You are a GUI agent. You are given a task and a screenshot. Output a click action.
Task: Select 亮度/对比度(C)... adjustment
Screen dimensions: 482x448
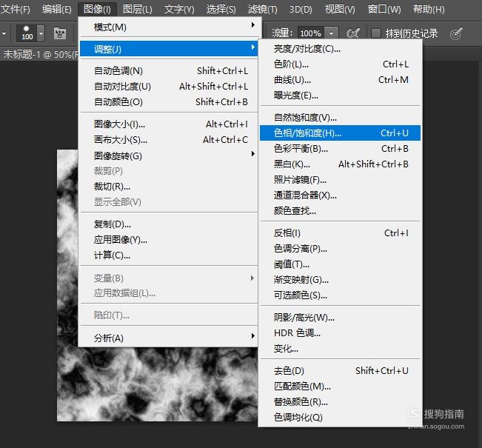(340, 49)
